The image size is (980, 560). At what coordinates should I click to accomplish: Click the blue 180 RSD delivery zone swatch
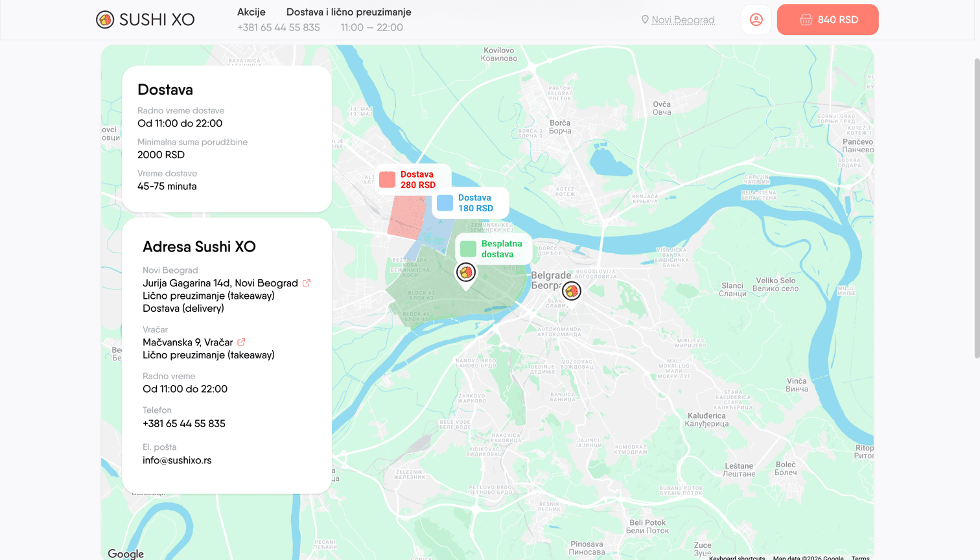pyautogui.click(x=445, y=203)
